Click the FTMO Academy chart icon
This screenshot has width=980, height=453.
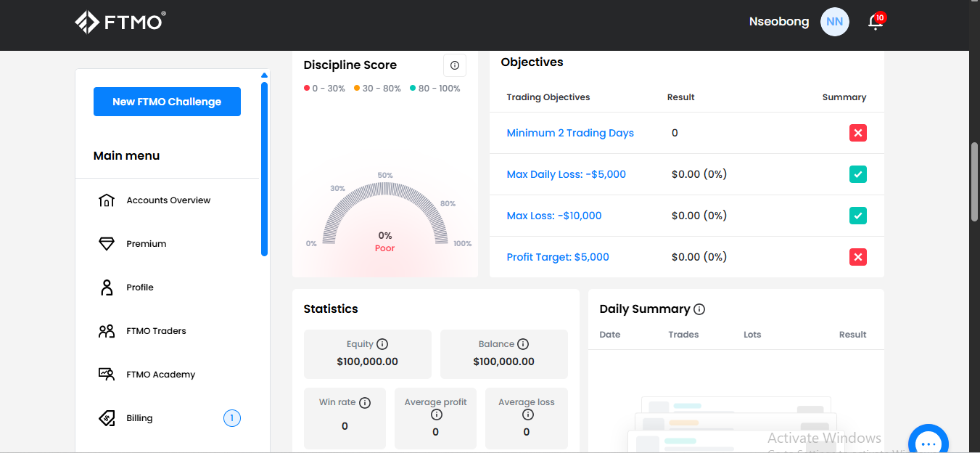click(107, 375)
